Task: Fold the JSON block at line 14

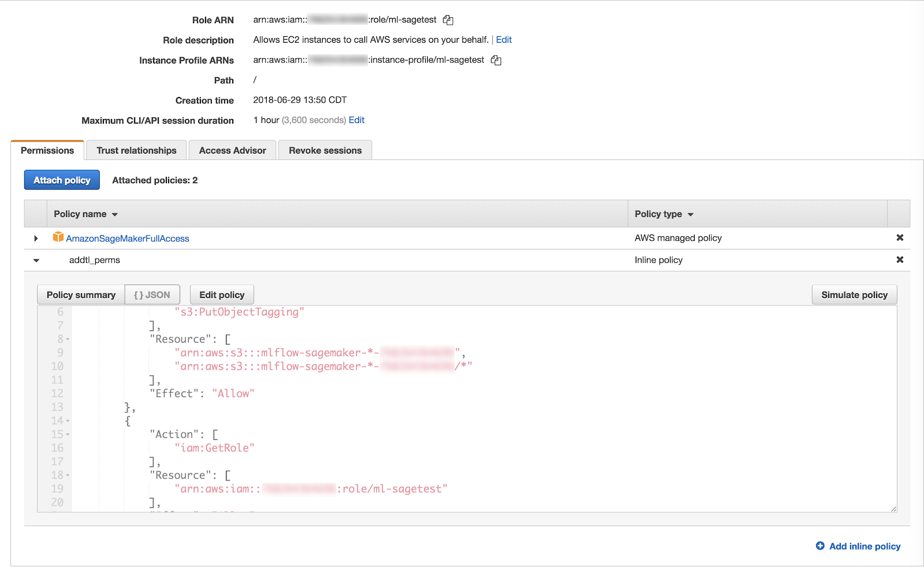Action: (x=68, y=421)
